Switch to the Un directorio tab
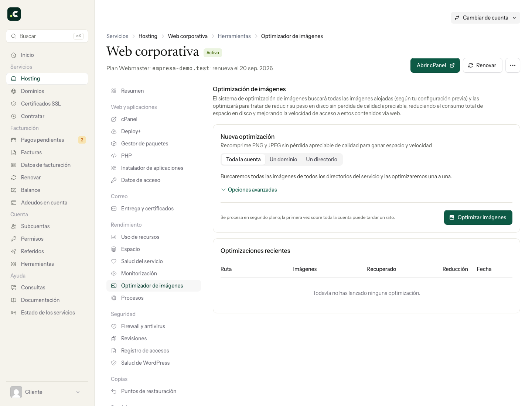The image size is (532, 406). [322, 159]
